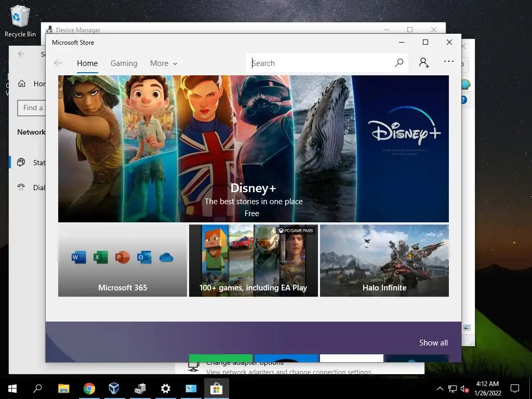The image size is (532, 399).
Task: Show hidden system tray icons chevron
Action: (440, 389)
